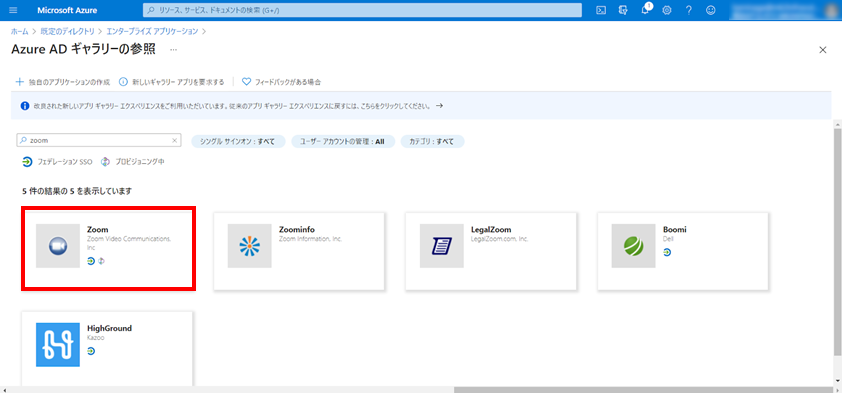Focus the gallery search field with zoom
The image size is (842, 393).
[x=99, y=140]
